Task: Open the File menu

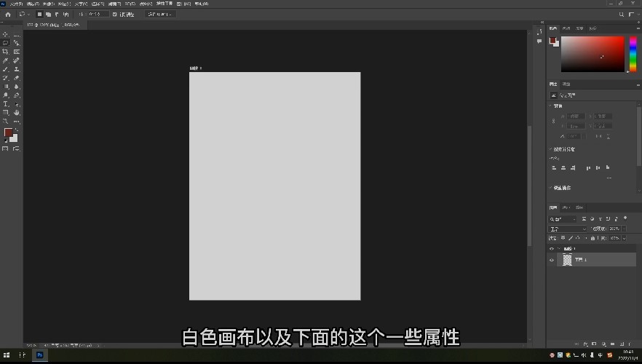Action: click(16, 4)
